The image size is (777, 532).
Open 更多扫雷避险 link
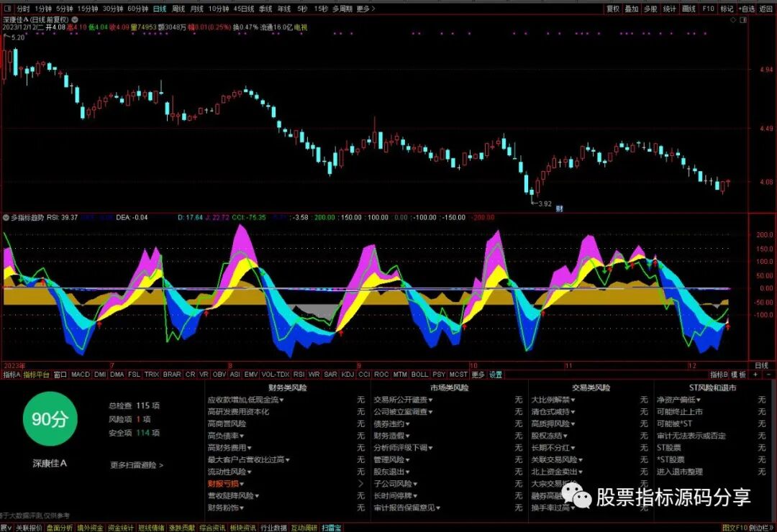(136, 465)
